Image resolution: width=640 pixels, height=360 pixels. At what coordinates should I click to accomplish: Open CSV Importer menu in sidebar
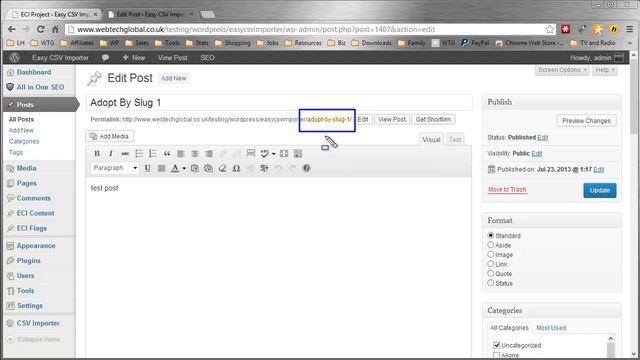point(38,323)
